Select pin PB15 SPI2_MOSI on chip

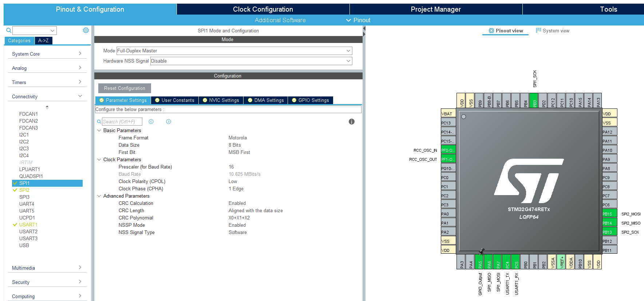point(610,214)
